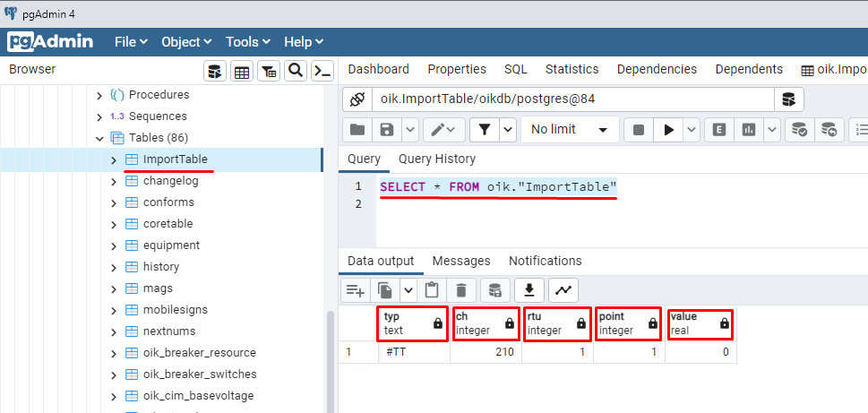Click the Add row icon in results toolbar
Viewport: 868px width, 413px height.
click(x=356, y=290)
